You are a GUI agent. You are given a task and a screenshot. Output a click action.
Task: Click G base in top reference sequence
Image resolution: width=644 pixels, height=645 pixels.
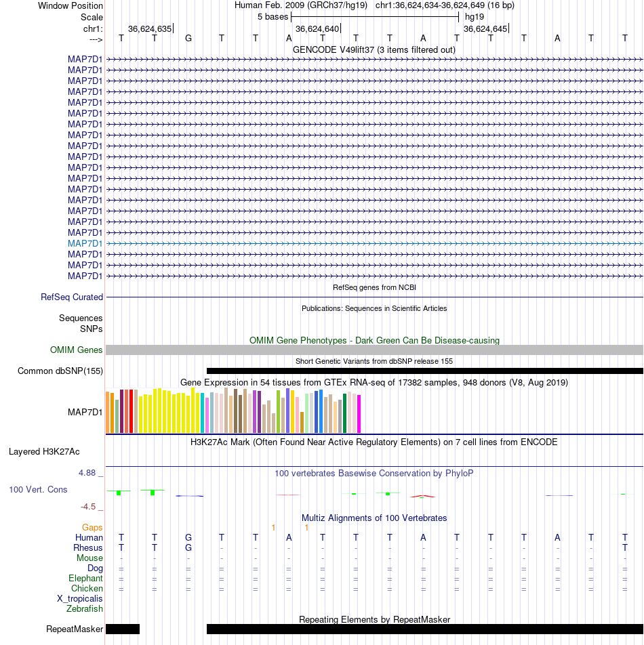coord(188,38)
